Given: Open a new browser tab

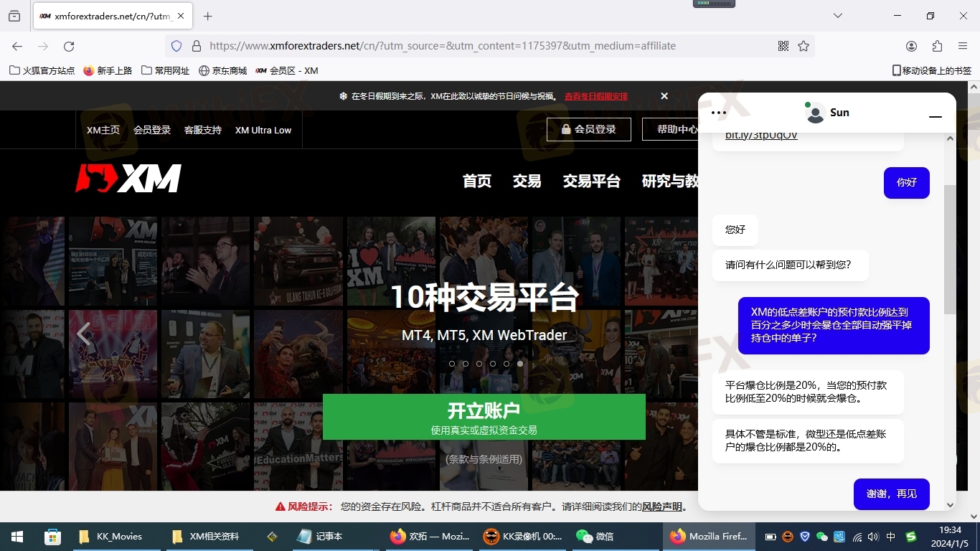Looking at the screenshot, I should coord(208,16).
